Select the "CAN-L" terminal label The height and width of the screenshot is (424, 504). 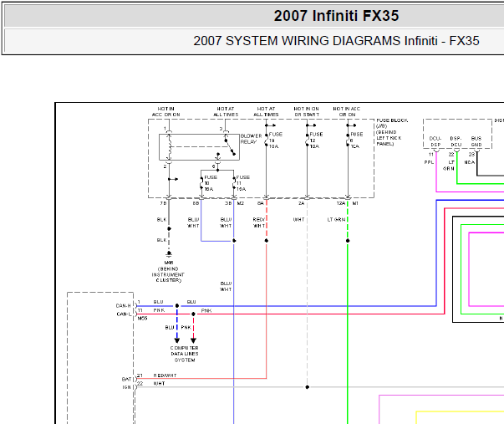(124, 314)
